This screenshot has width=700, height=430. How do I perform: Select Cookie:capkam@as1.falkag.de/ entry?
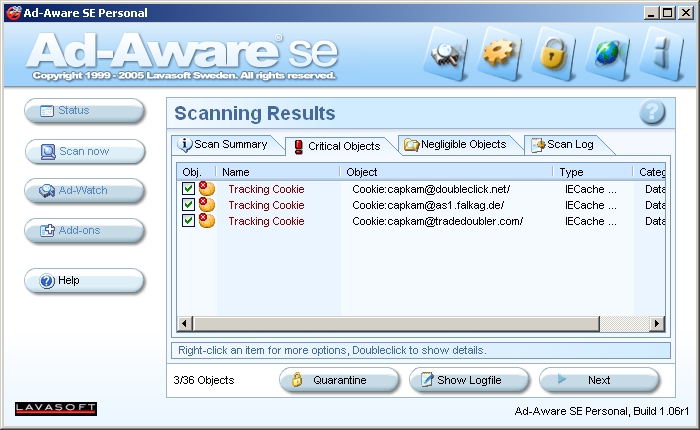click(x=428, y=205)
